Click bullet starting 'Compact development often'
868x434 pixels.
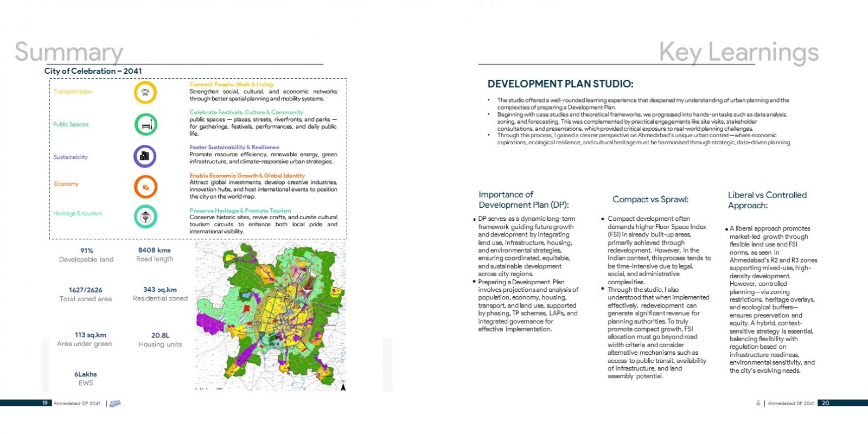click(659, 250)
